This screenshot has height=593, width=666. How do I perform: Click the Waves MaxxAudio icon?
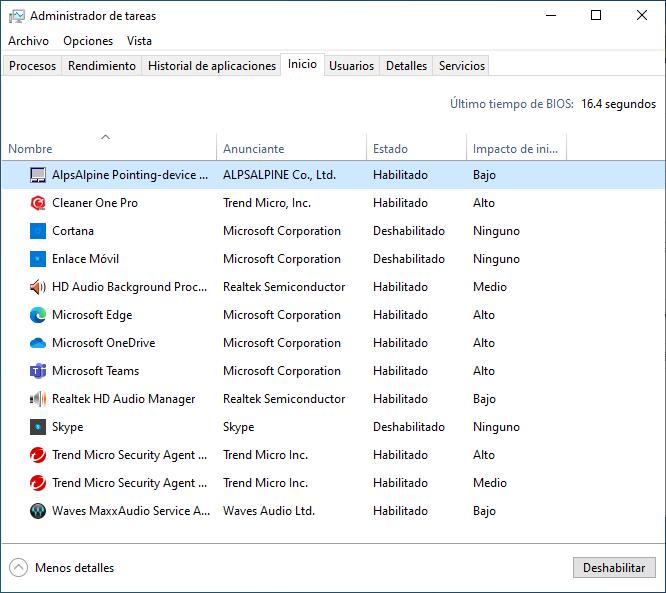click(x=38, y=511)
